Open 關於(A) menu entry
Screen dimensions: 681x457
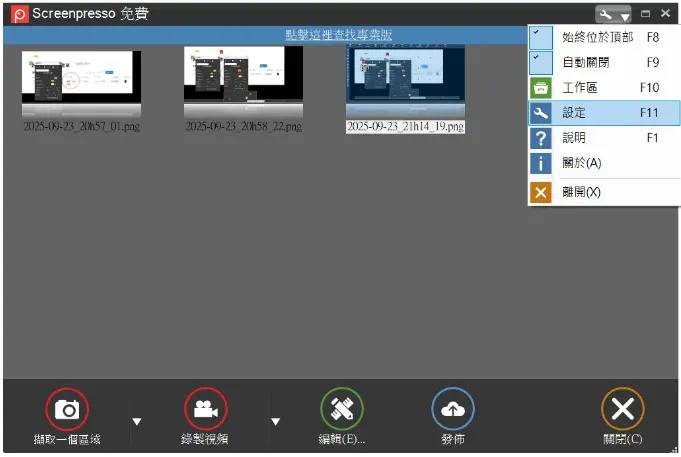point(604,163)
